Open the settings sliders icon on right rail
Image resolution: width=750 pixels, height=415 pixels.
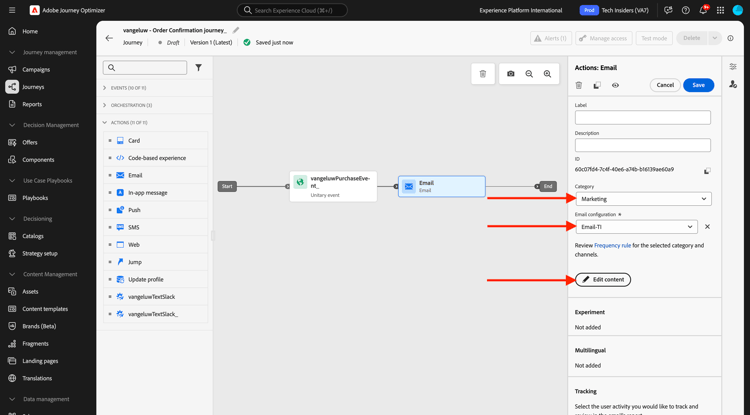pyautogui.click(x=733, y=67)
